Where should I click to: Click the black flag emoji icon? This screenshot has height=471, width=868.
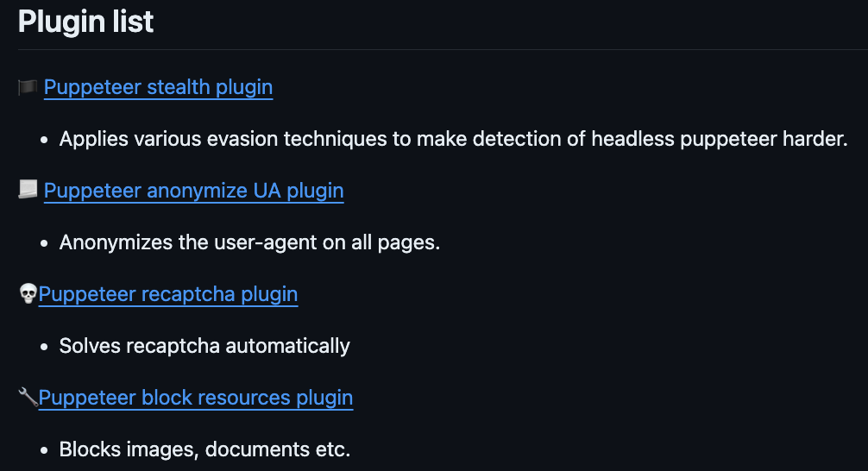(28, 87)
